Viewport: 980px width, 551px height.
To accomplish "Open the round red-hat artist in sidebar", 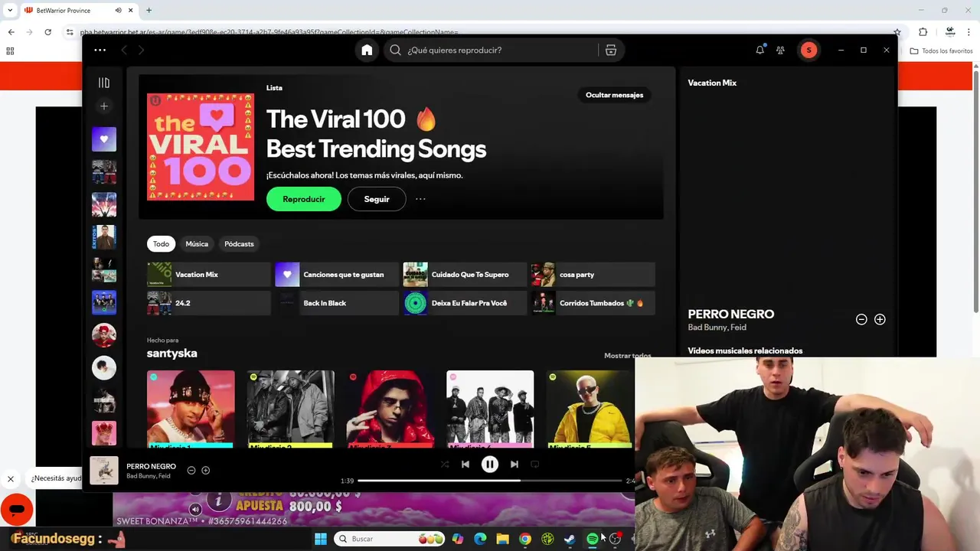I will coord(104,335).
